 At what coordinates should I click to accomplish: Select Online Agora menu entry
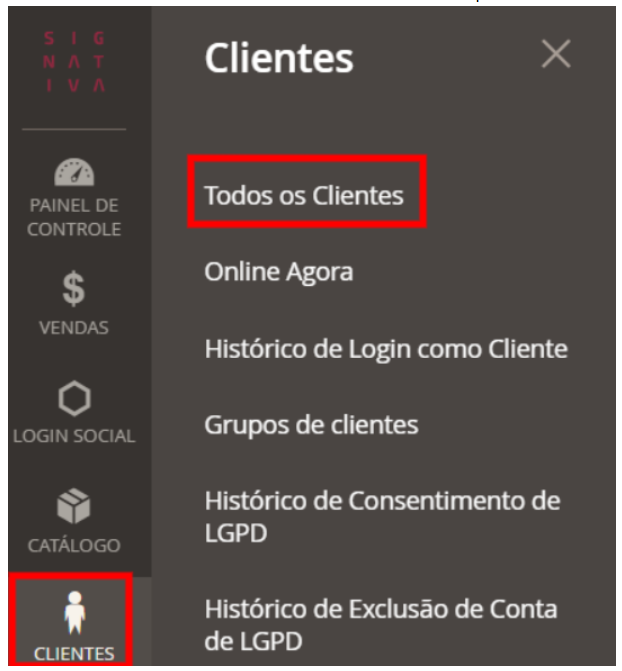[279, 272]
